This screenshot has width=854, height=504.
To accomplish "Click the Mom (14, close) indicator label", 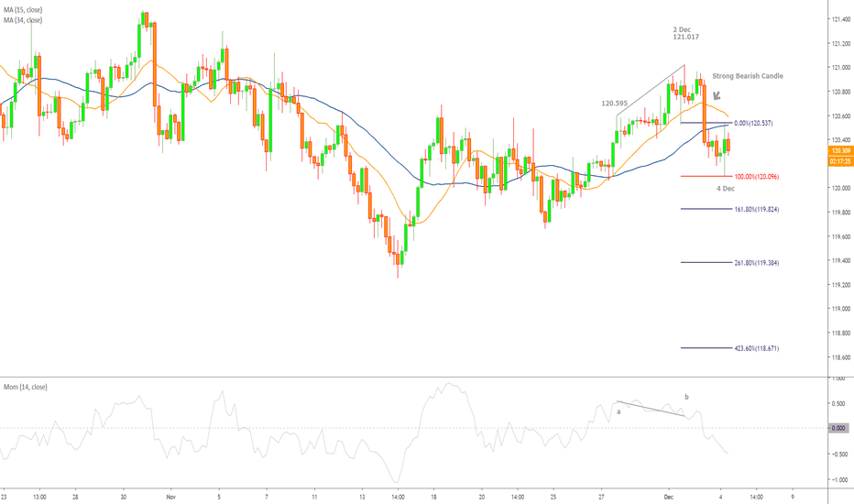I will pos(25,388).
